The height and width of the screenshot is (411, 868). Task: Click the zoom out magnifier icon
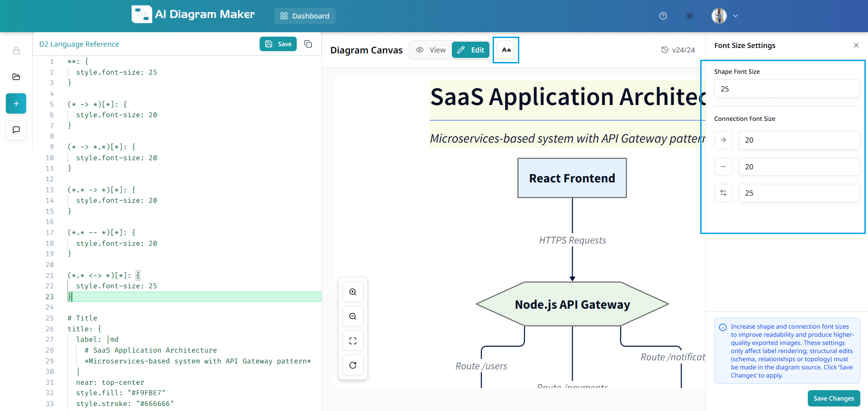coord(353,316)
